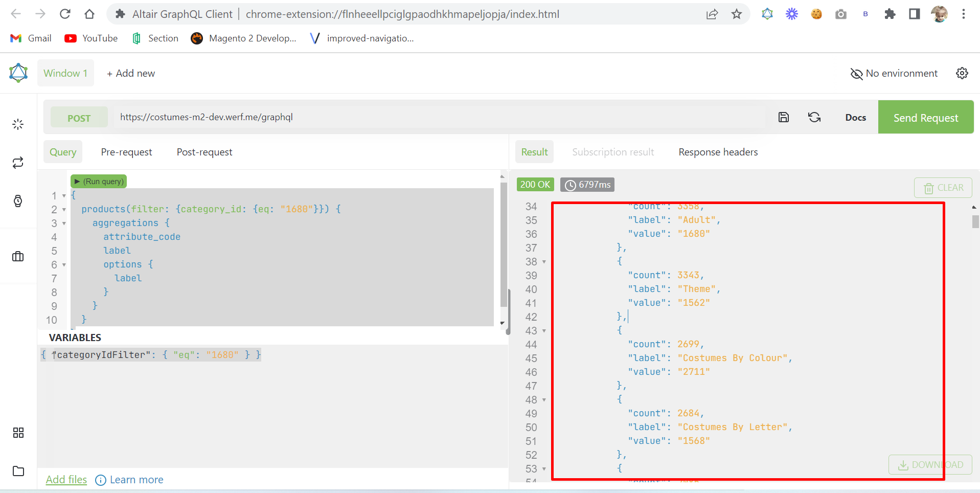Toggle the No environment selector

[x=894, y=73]
